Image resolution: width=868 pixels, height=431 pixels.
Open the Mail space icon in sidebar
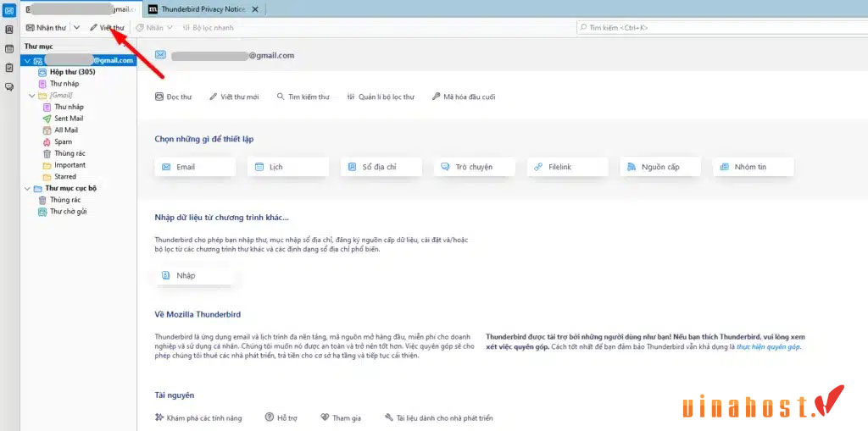8,10
